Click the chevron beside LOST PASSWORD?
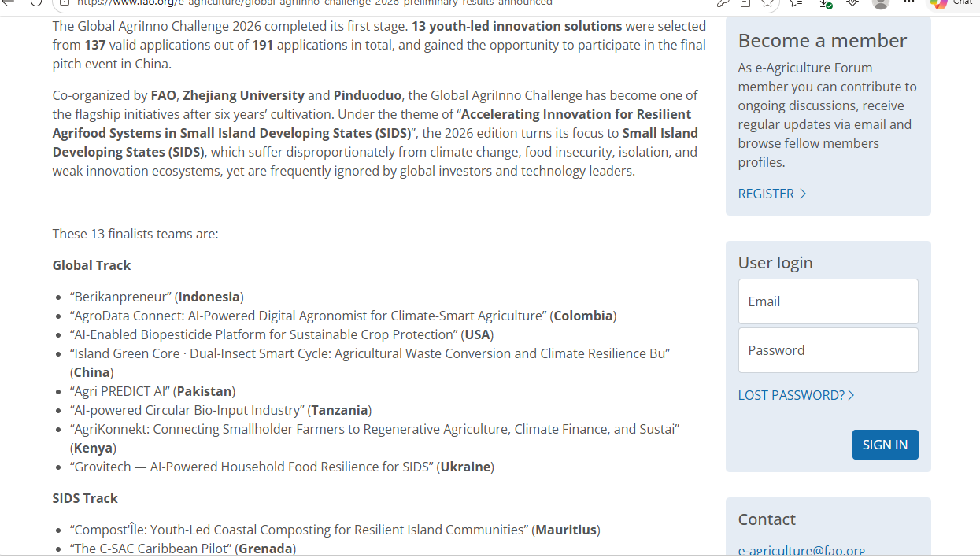The width and height of the screenshot is (980, 558). click(x=851, y=395)
